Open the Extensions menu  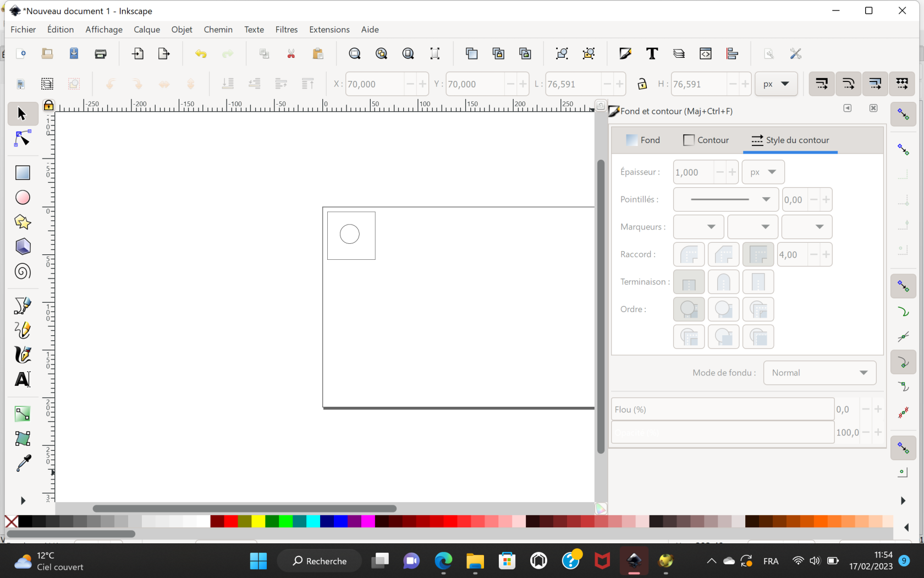point(329,30)
